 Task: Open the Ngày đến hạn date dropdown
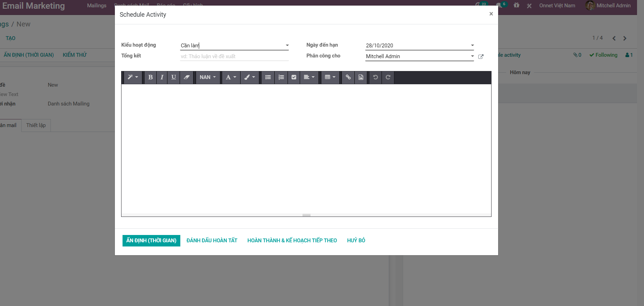(472, 46)
